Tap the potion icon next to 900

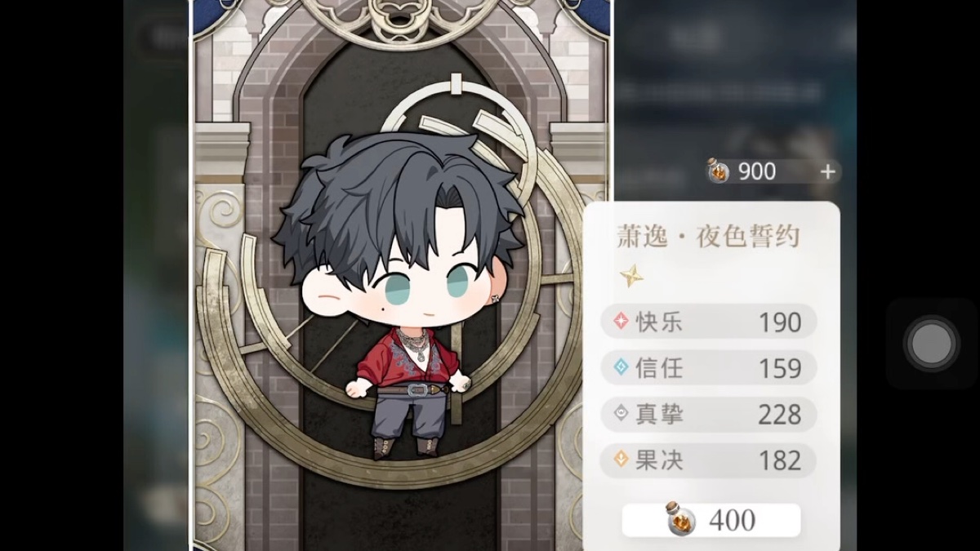coord(718,171)
